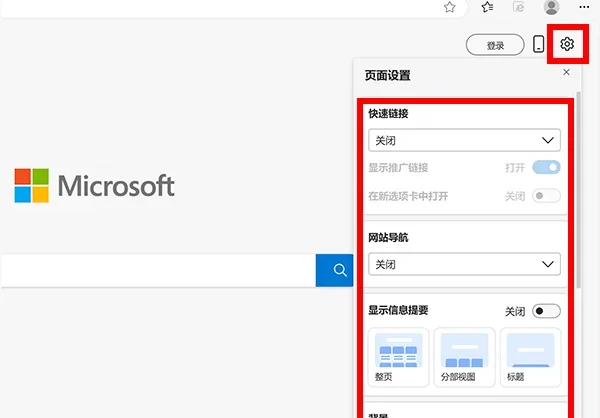Click the 显示推广链接 label

(x=398, y=168)
